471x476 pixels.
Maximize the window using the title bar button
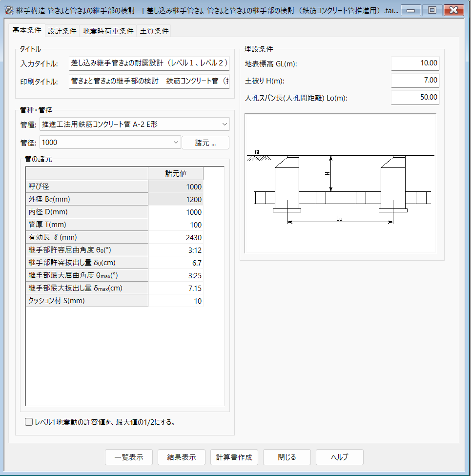click(432, 10)
